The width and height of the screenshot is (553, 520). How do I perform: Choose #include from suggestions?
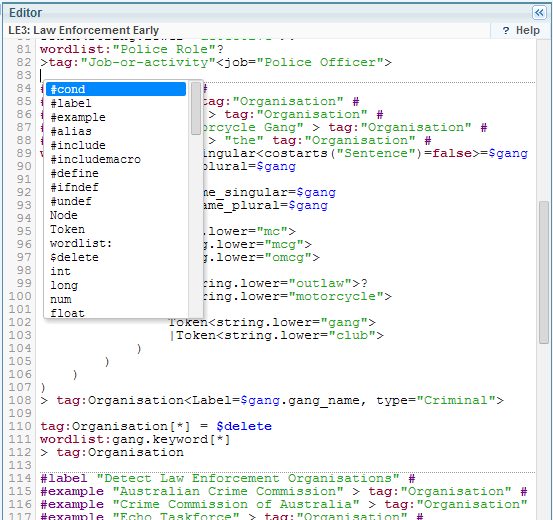coord(116,145)
